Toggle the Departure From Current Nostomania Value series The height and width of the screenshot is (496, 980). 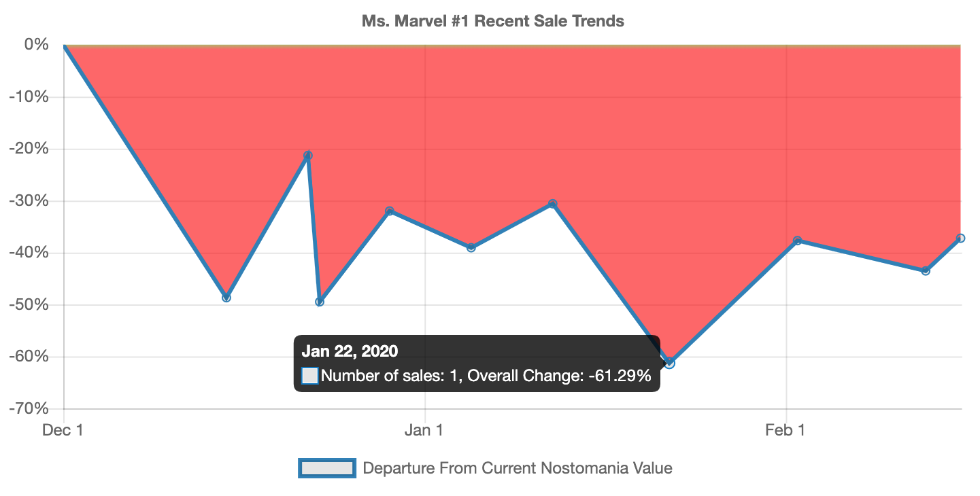click(x=517, y=468)
